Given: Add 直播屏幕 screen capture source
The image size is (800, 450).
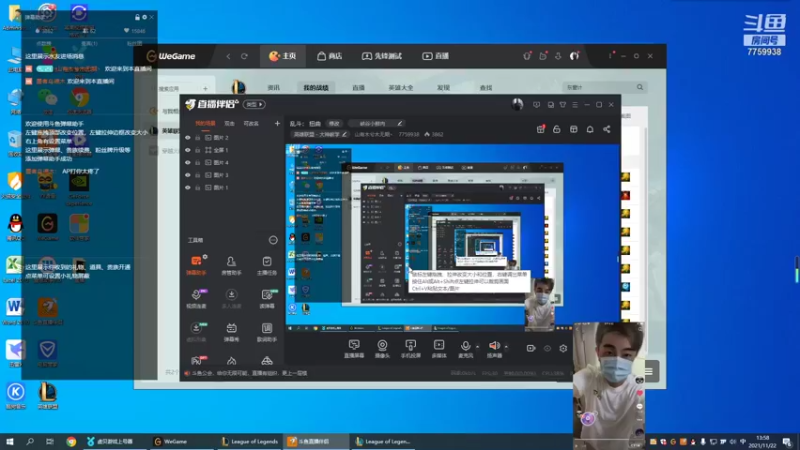Looking at the screenshot, I should point(354,349).
